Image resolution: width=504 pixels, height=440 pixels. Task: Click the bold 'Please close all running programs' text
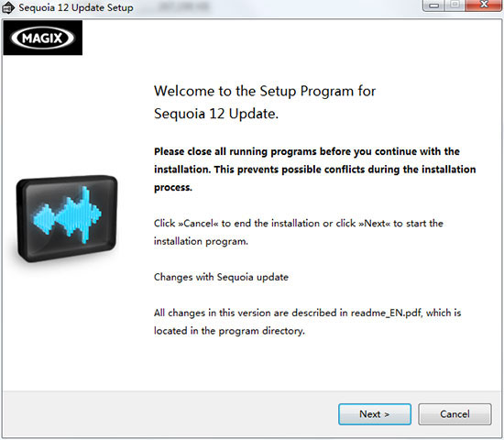pos(314,170)
